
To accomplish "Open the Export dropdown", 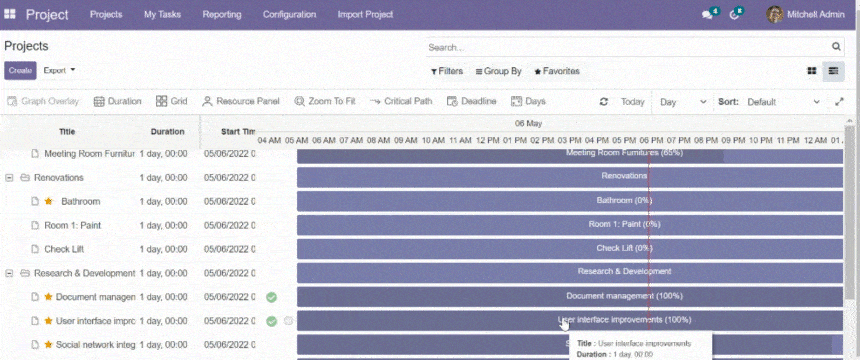I will 59,70.
